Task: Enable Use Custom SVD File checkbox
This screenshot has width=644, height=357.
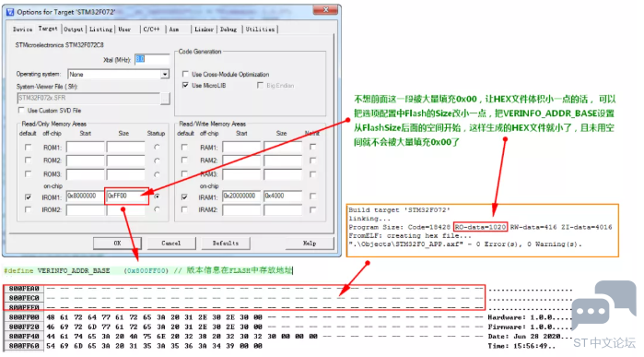Action: 21,110
